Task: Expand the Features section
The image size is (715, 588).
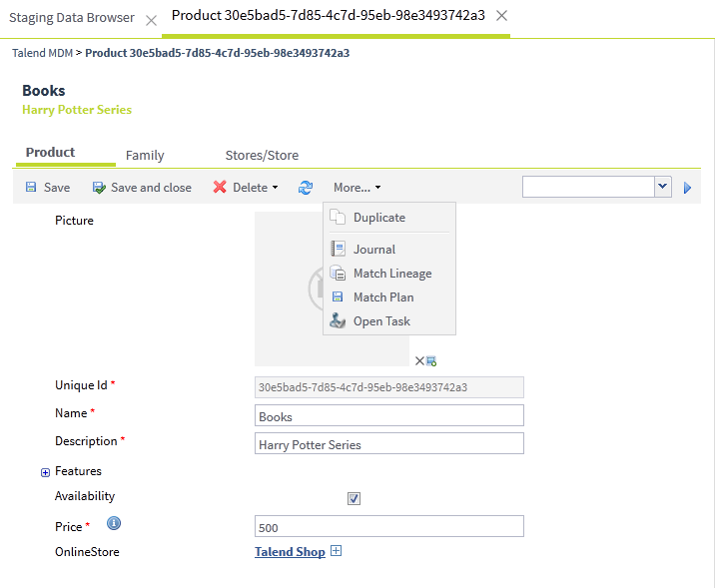Action: (45, 472)
